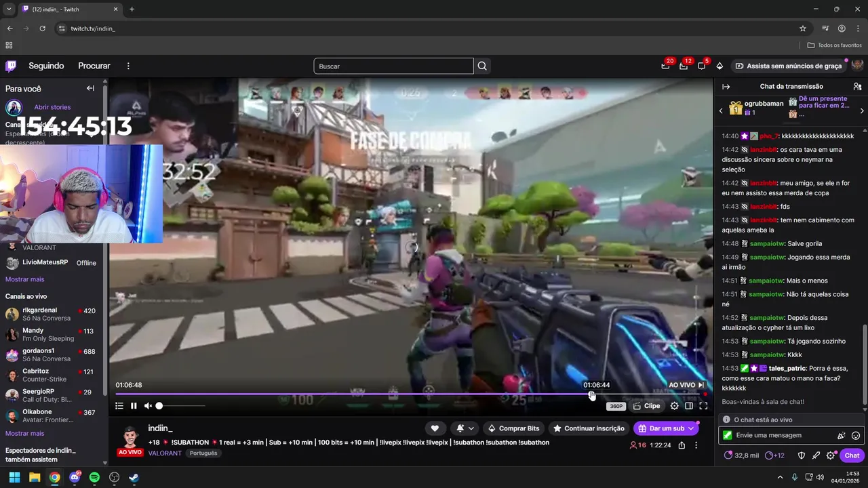Open the Twitch home logo
Screen dimensions: 868x488
(x=11, y=66)
